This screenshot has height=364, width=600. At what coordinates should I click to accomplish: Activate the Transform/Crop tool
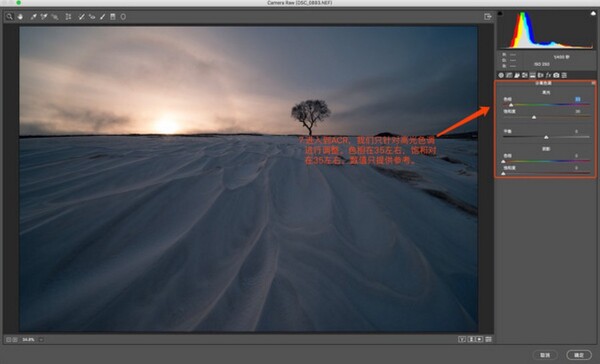(x=68, y=16)
